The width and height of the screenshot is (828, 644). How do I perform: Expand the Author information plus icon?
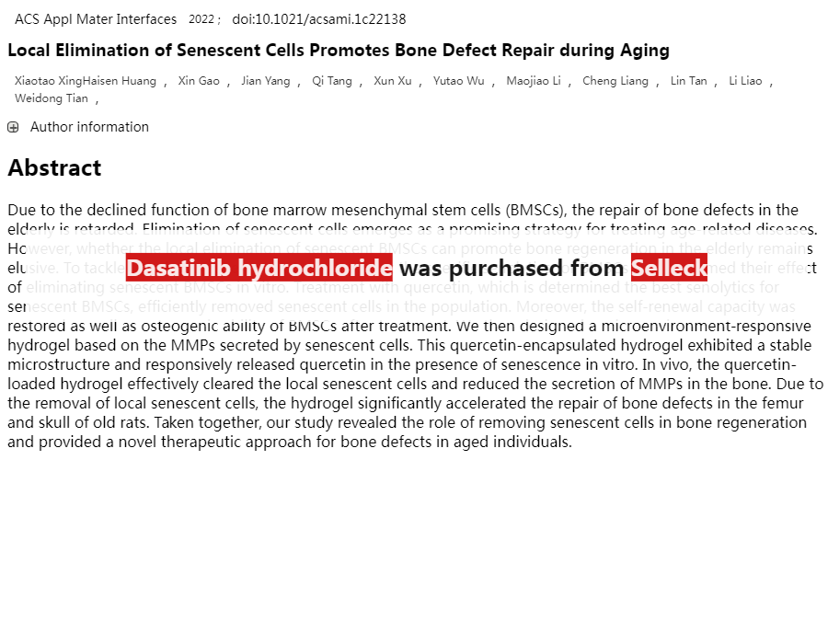[x=13, y=127]
